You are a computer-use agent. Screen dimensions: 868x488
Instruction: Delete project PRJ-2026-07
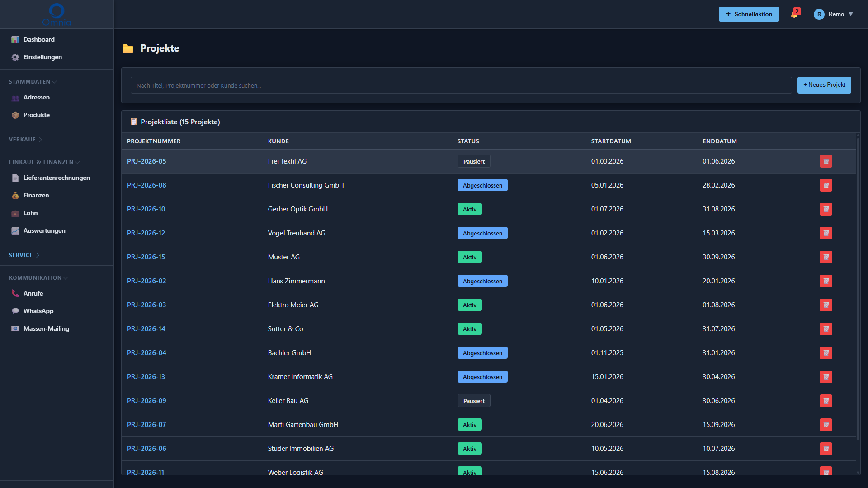click(826, 425)
